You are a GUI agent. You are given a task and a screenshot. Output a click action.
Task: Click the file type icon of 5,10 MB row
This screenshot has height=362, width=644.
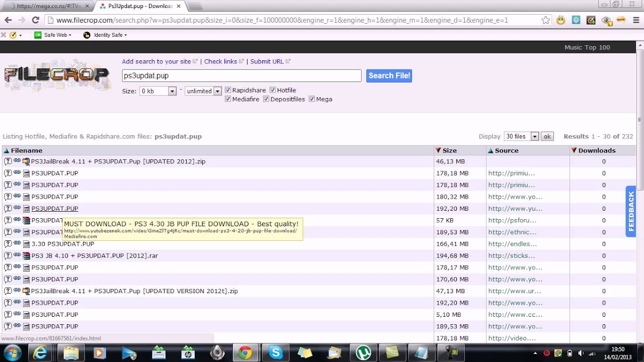tap(26, 315)
